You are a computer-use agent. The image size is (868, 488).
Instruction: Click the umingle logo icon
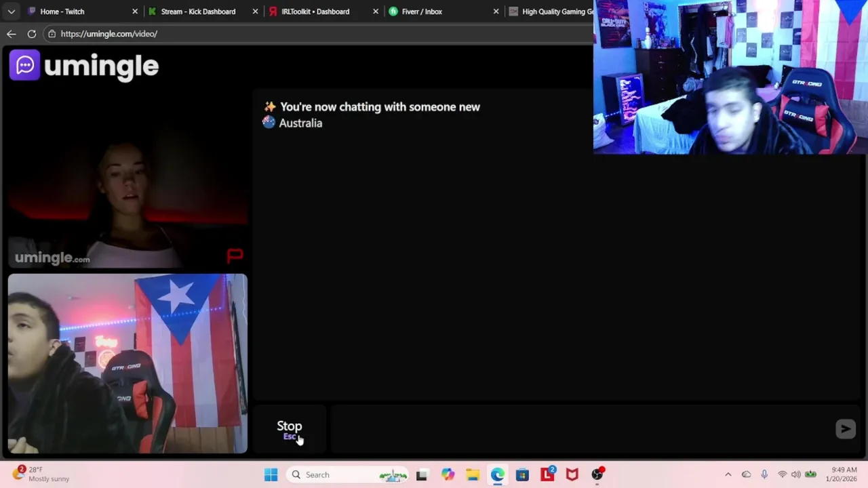pyautogui.click(x=25, y=65)
